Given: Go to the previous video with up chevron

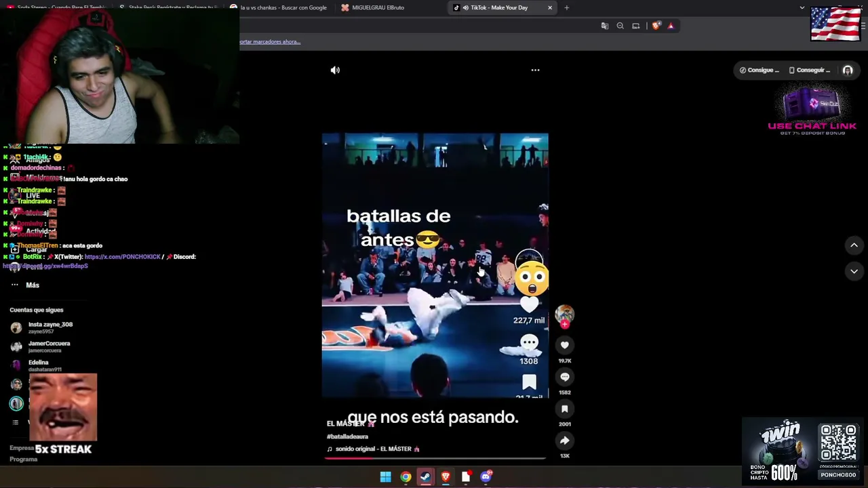Looking at the screenshot, I should 854,245.
